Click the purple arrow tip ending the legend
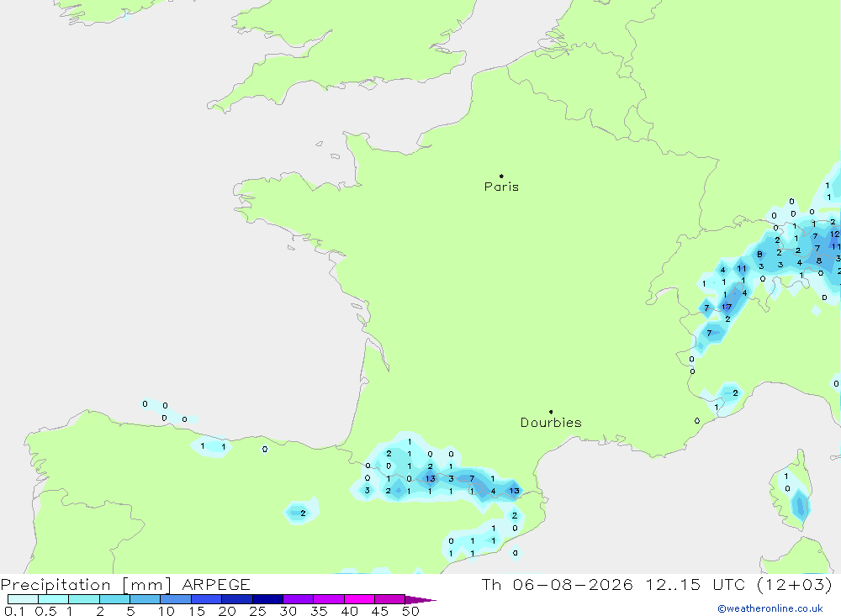 point(421,600)
